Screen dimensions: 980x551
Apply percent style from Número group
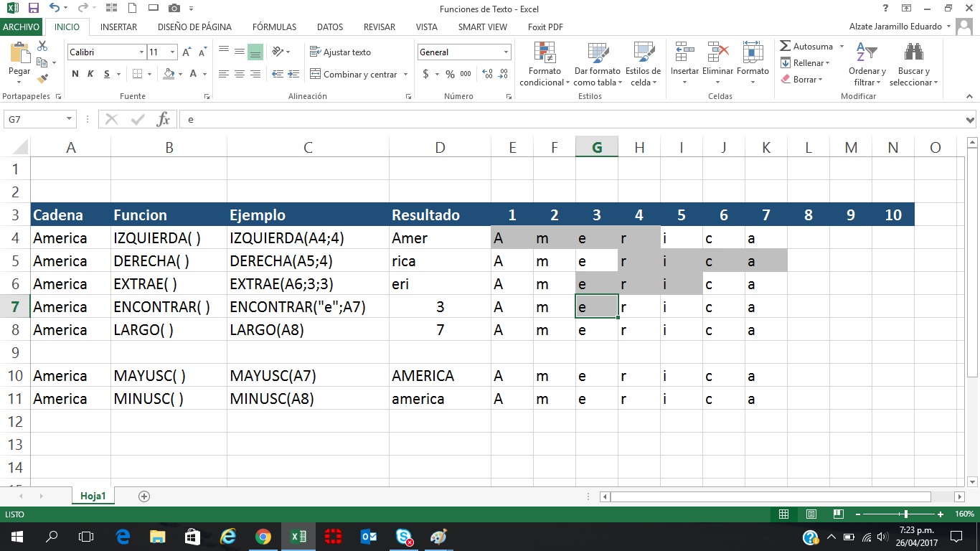coord(449,74)
